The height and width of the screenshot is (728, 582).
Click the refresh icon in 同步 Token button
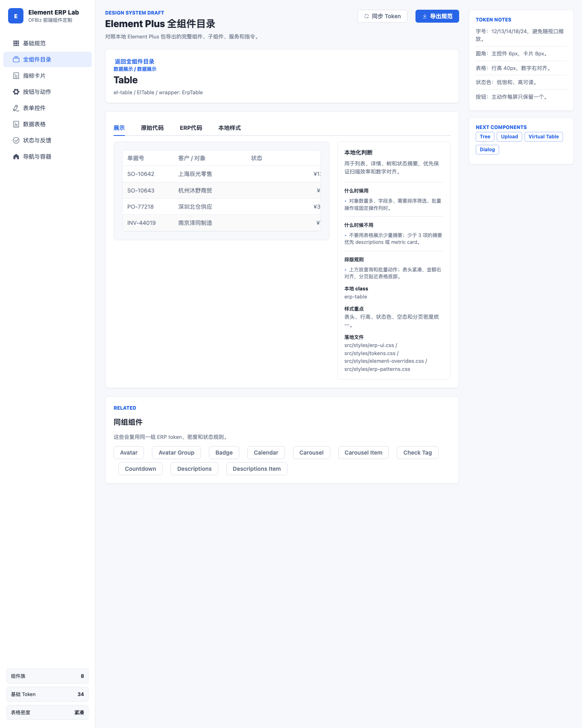pos(367,16)
